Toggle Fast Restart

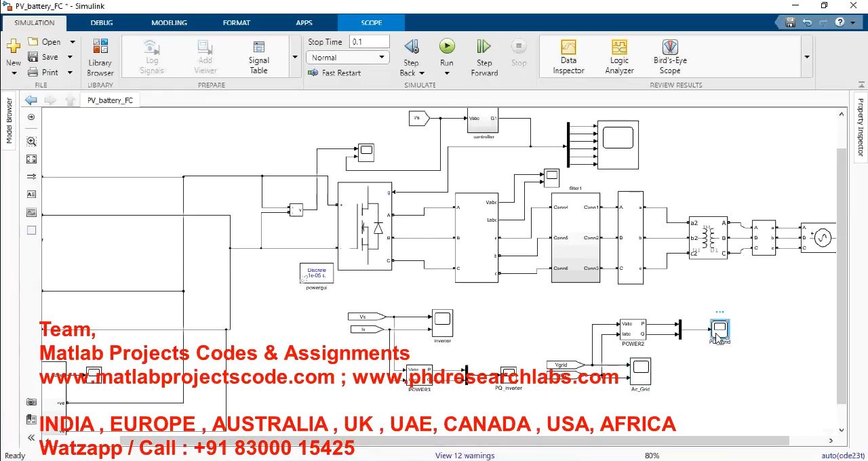click(x=334, y=73)
